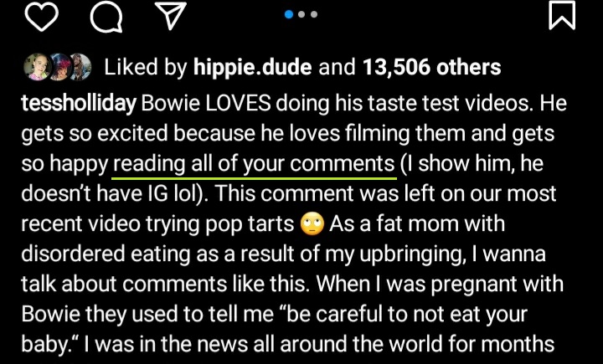The height and width of the screenshot is (364, 603).
Task: Save the post with the bookmark icon
Action: click(562, 15)
